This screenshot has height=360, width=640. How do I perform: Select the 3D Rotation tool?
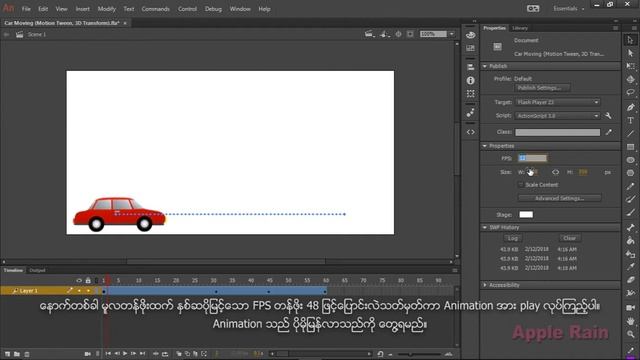point(630,79)
